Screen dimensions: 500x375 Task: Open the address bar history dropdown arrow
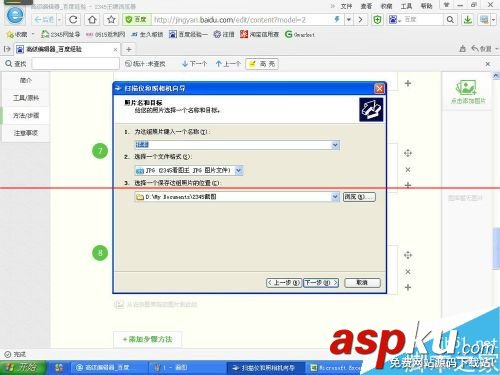pos(348,20)
